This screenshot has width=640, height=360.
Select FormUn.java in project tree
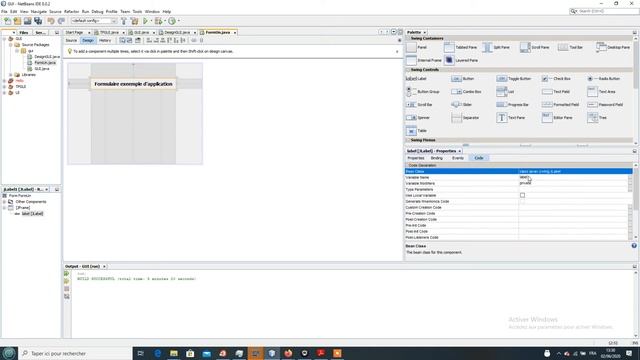(x=45, y=63)
